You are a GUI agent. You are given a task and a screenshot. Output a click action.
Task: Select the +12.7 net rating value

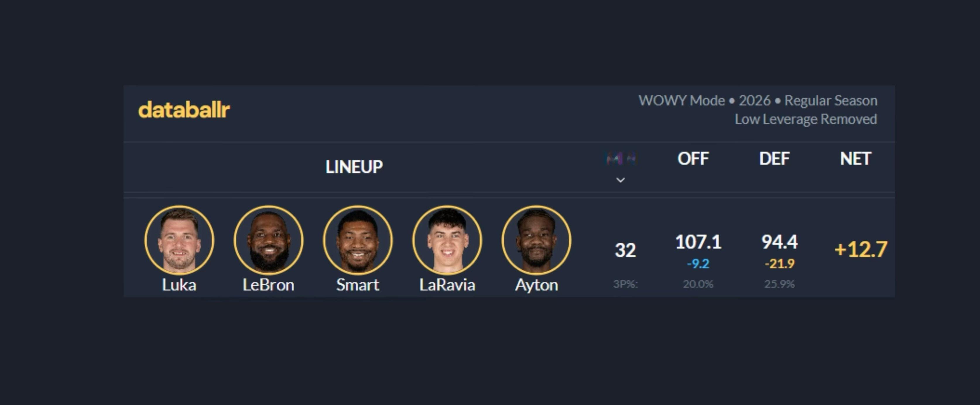click(x=861, y=250)
